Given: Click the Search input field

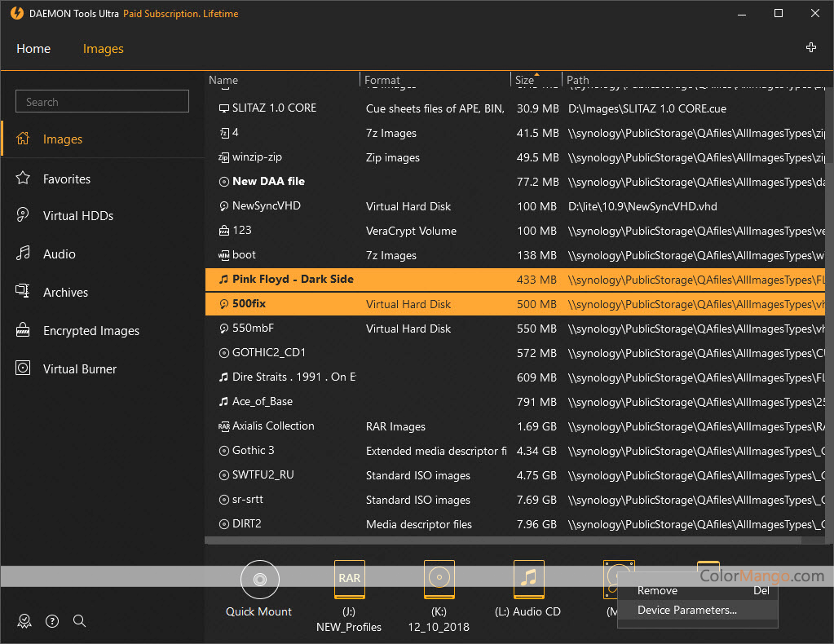Looking at the screenshot, I should pyautogui.click(x=102, y=102).
